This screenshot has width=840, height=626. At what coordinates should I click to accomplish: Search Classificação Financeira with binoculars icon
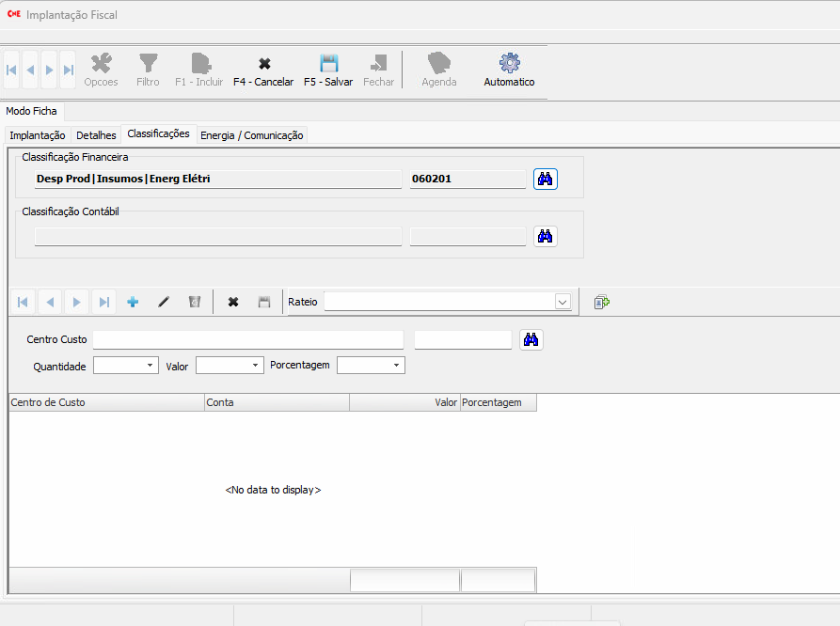point(546,179)
